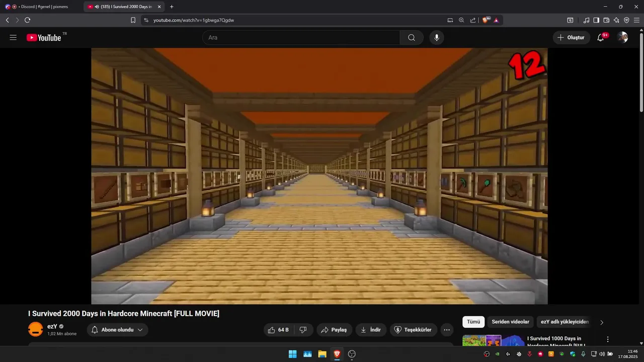Go back with the browser back arrow

[x=7, y=20]
